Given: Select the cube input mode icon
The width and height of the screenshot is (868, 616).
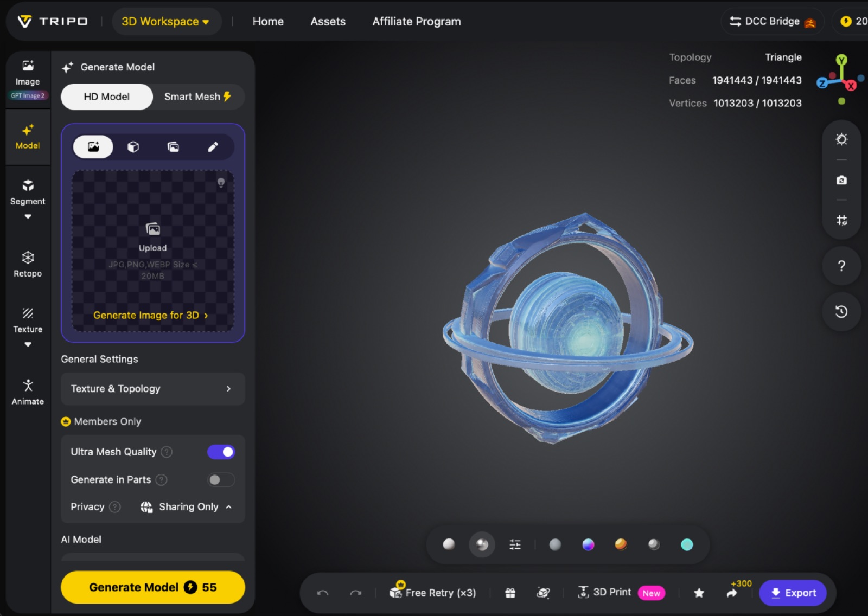Looking at the screenshot, I should tap(133, 147).
